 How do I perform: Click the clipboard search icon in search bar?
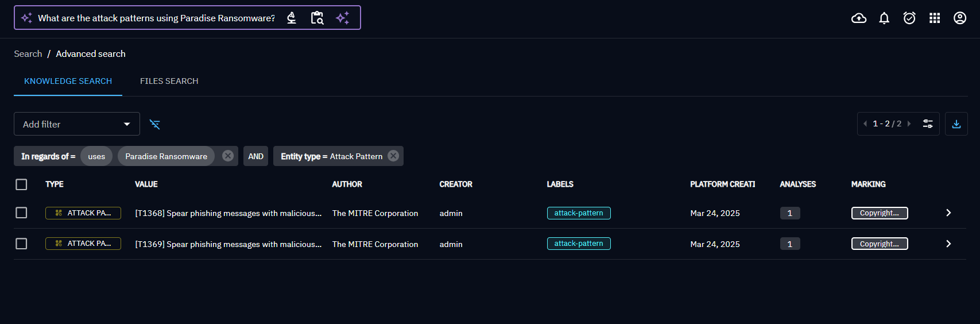[x=317, y=18]
